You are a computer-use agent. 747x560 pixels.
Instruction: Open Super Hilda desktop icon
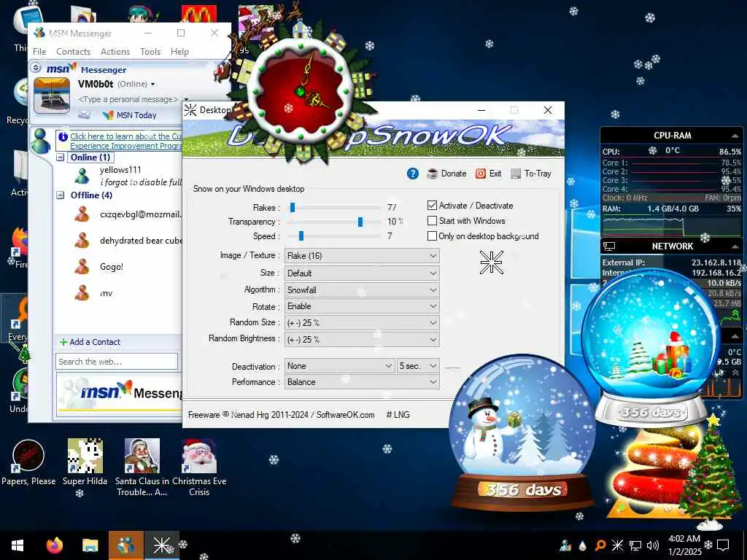(x=85, y=462)
